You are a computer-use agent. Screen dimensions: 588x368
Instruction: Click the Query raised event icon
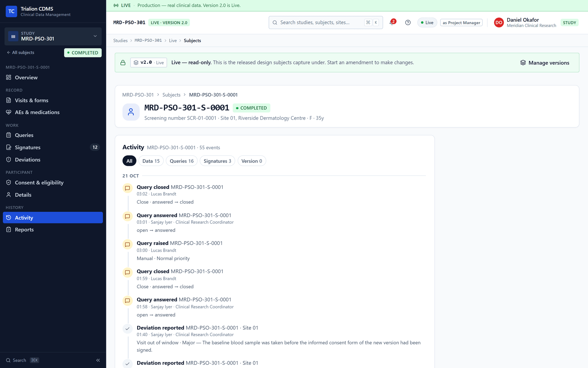(x=127, y=244)
